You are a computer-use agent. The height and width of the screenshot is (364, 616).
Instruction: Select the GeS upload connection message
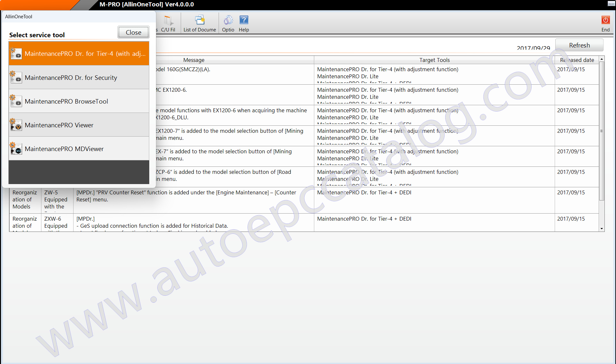pos(194,223)
